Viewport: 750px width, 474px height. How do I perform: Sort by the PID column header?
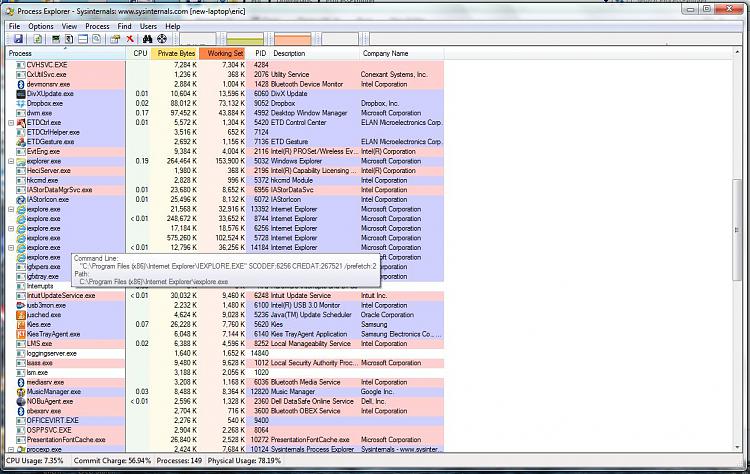click(259, 54)
